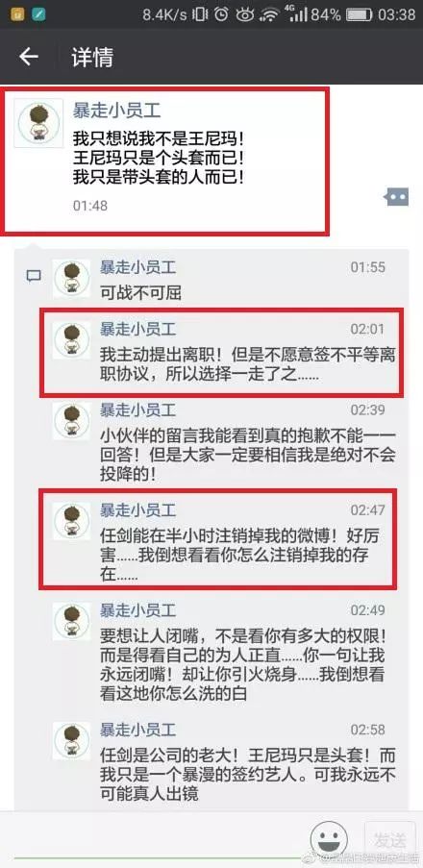Tap avatar on the 02:47 comment
This screenshot has width=423, height=868.
tap(71, 521)
